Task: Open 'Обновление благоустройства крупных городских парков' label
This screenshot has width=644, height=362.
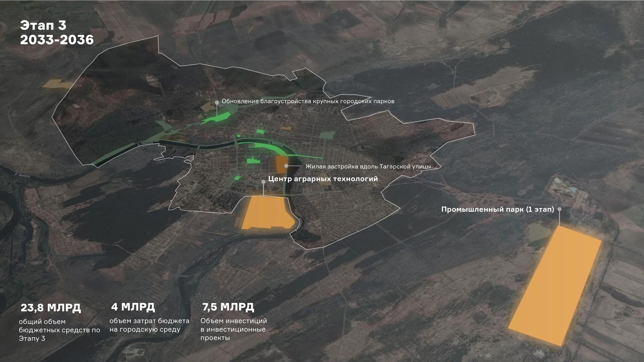Action: [x=308, y=101]
